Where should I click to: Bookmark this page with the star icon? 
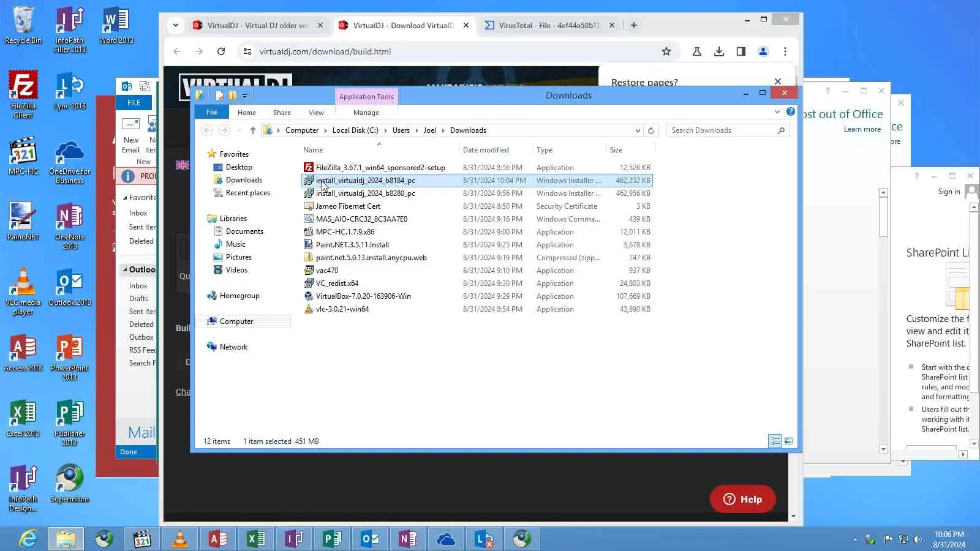666,51
